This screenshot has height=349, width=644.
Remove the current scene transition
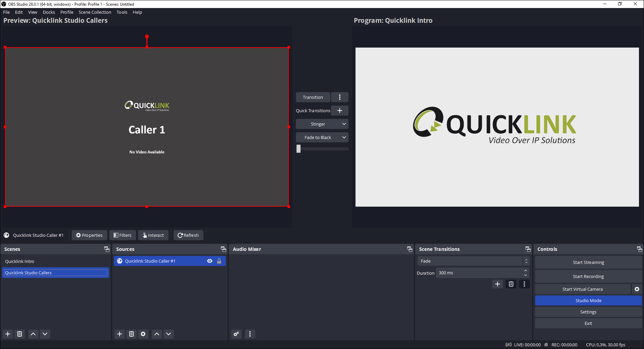coord(511,284)
